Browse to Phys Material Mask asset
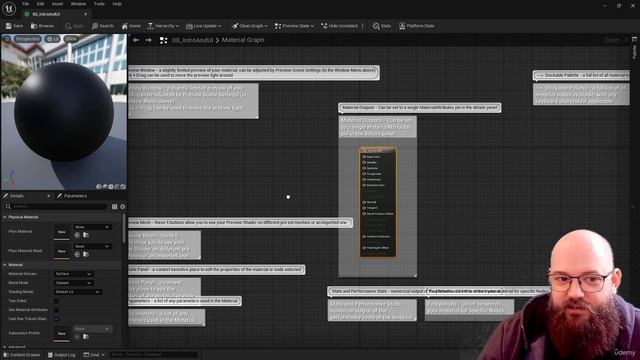Image resolution: width=640 pixels, height=360 pixels. click(86, 254)
